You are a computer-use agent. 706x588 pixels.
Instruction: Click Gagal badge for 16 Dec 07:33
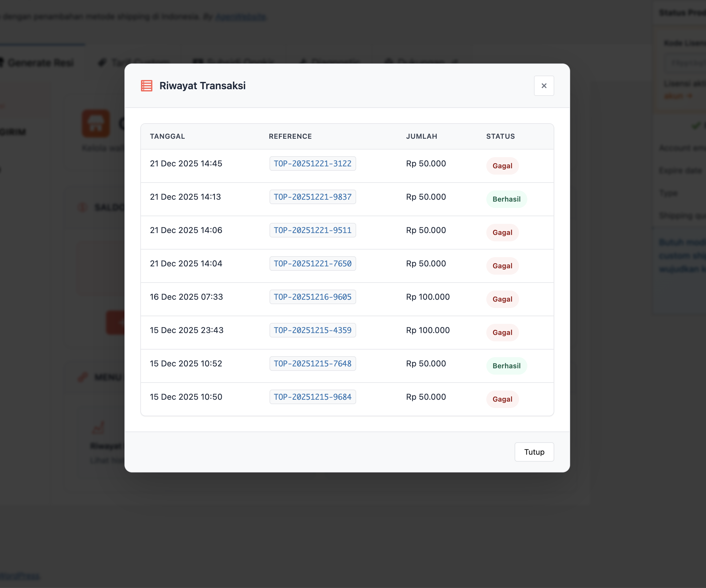click(x=502, y=299)
